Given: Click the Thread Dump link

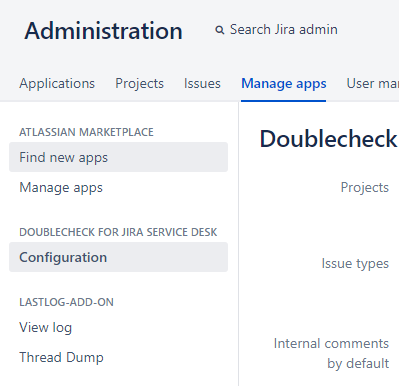Looking at the screenshot, I should point(61,357).
